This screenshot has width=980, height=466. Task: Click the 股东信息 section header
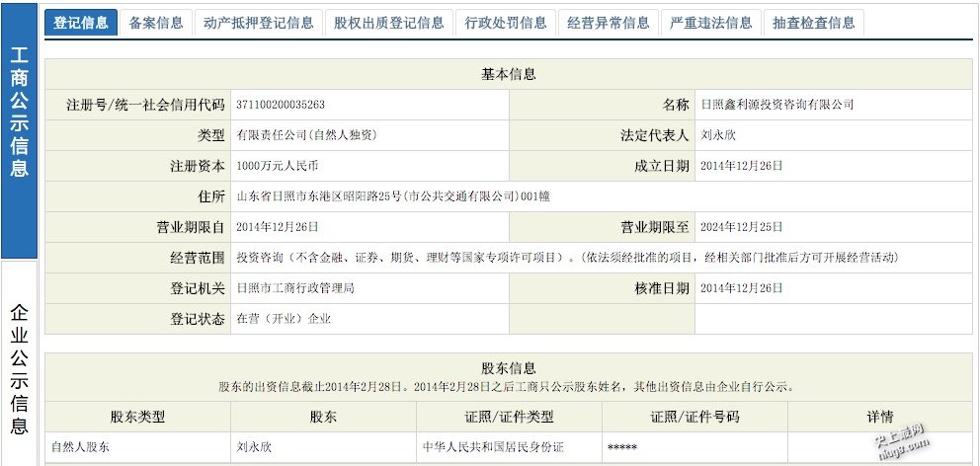(508, 377)
